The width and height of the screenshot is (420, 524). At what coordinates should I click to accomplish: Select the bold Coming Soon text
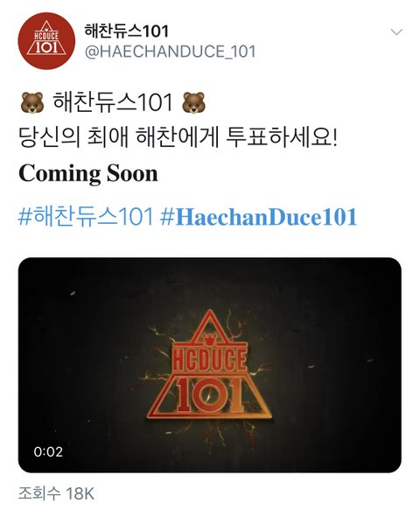click(88, 173)
